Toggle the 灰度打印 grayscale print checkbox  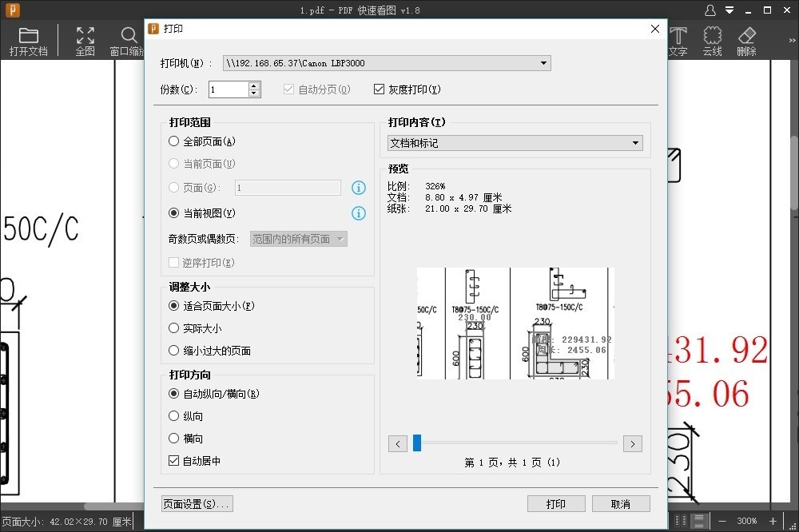380,89
